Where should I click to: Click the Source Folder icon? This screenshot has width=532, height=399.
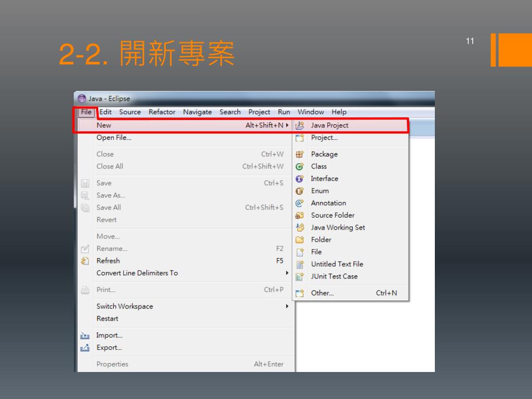coord(300,216)
